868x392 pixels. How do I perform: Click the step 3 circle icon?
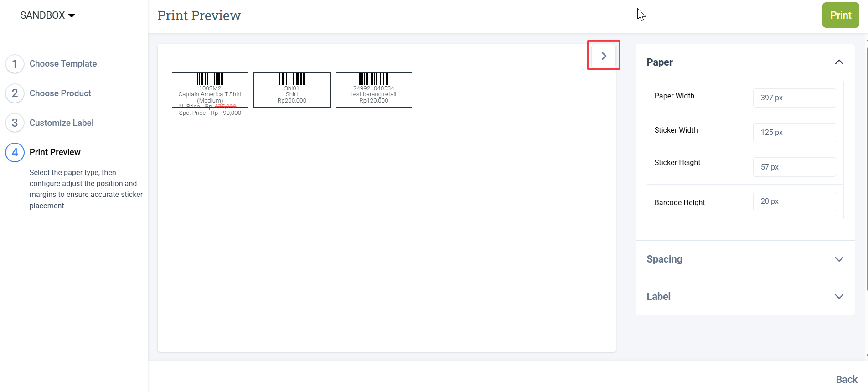coord(15,123)
